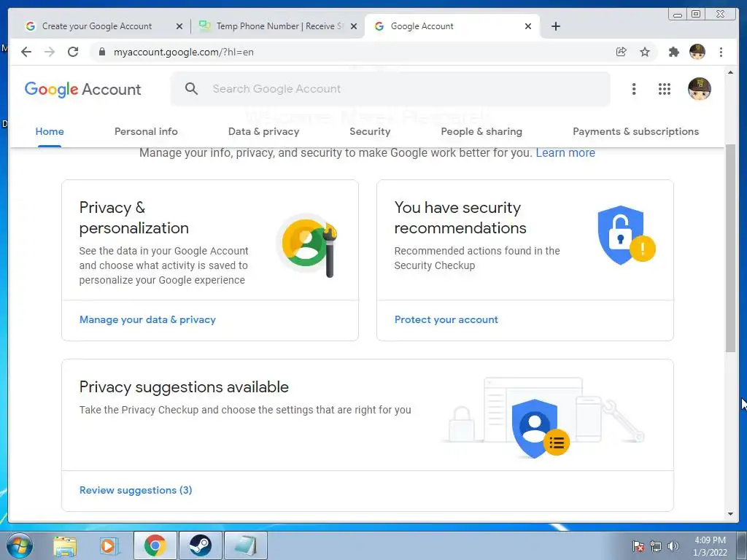Click the scrollbar down arrow
The image size is (747, 560).
(x=730, y=514)
